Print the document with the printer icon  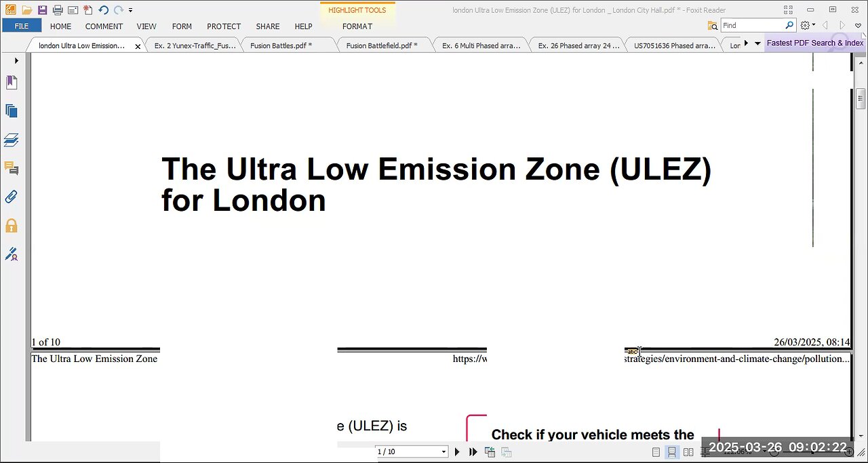(x=58, y=10)
